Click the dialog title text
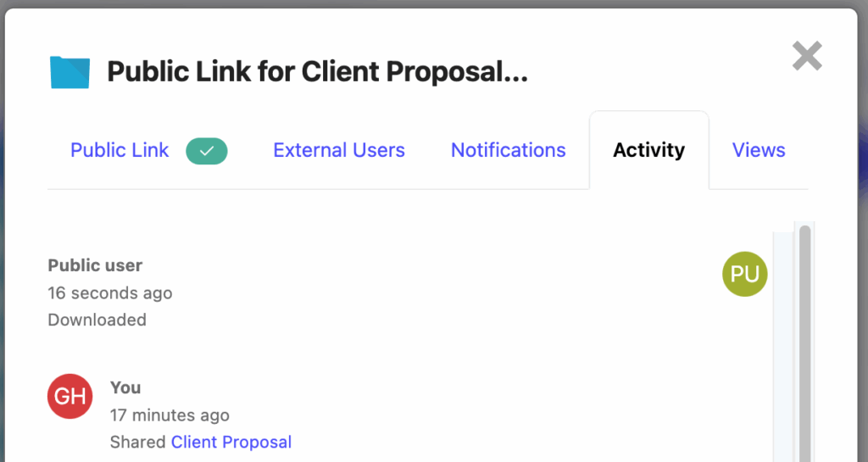The image size is (868, 462). coord(317,72)
